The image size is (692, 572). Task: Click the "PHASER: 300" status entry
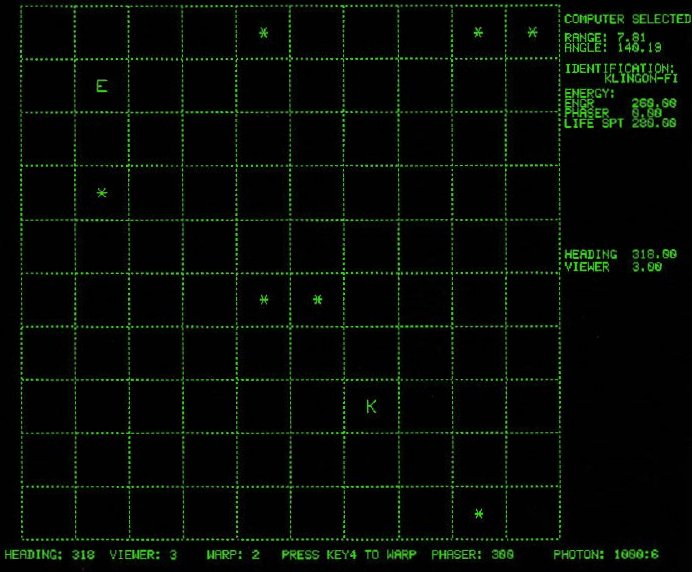coord(472,554)
